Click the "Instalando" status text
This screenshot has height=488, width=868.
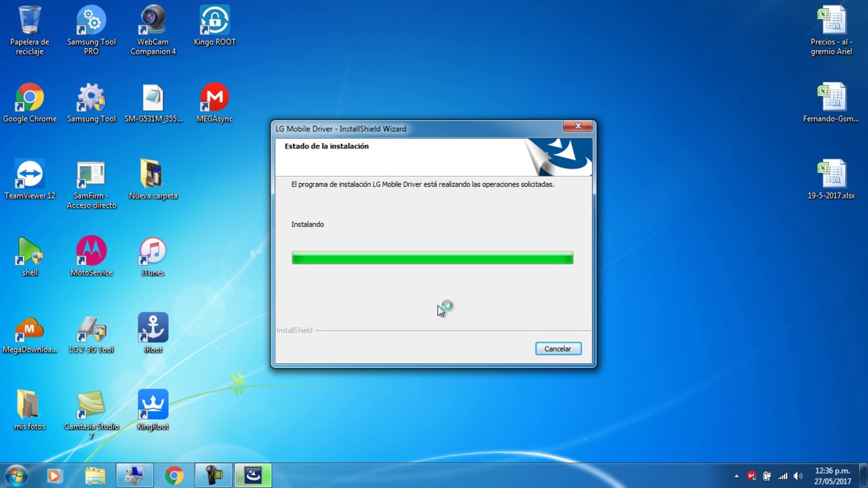(x=308, y=224)
